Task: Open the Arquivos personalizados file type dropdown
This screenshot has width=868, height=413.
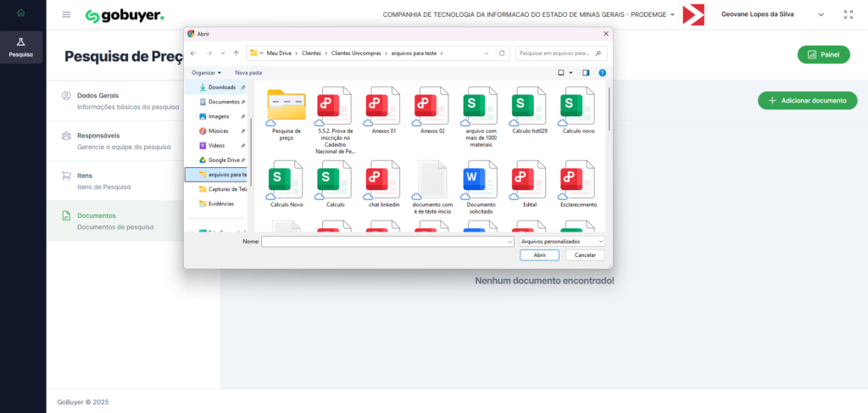Action: [x=563, y=241]
